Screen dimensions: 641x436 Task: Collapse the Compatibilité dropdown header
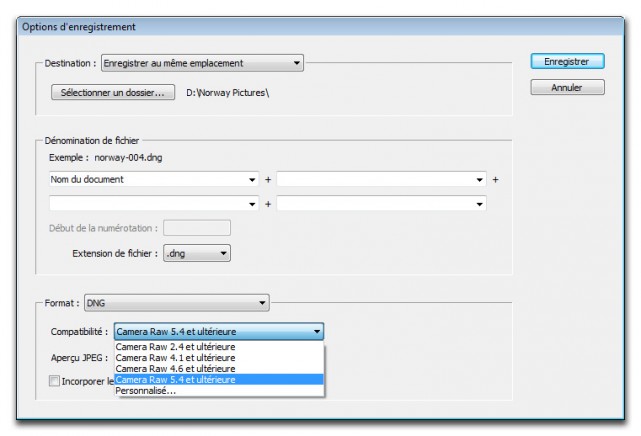219,331
